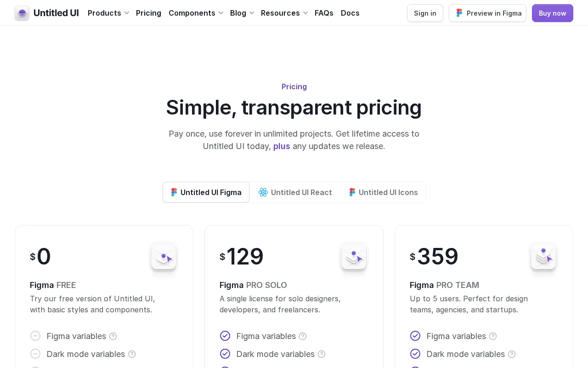Open Dark mode variables help icon in PRO SOLO
This screenshot has width=588, height=368.
pyautogui.click(x=322, y=354)
